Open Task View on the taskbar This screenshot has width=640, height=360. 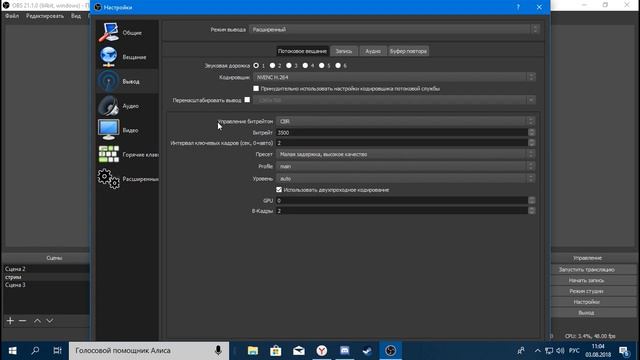[57, 351]
